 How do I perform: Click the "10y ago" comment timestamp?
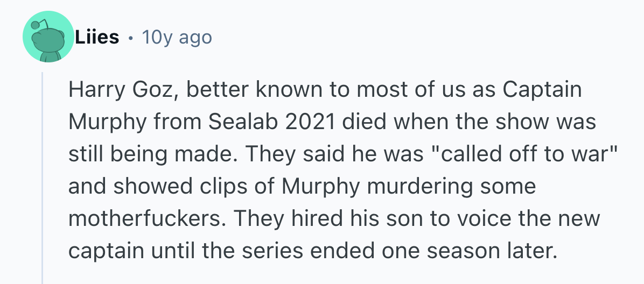177,38
